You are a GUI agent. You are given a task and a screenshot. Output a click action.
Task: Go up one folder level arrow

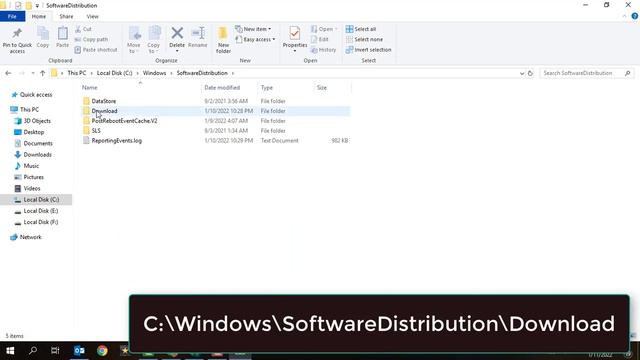42,73
